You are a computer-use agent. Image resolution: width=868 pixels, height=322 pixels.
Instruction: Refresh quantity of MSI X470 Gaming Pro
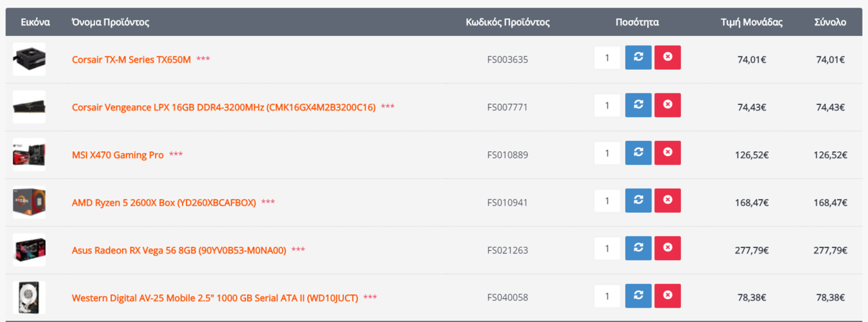click(x=638, y=153)
